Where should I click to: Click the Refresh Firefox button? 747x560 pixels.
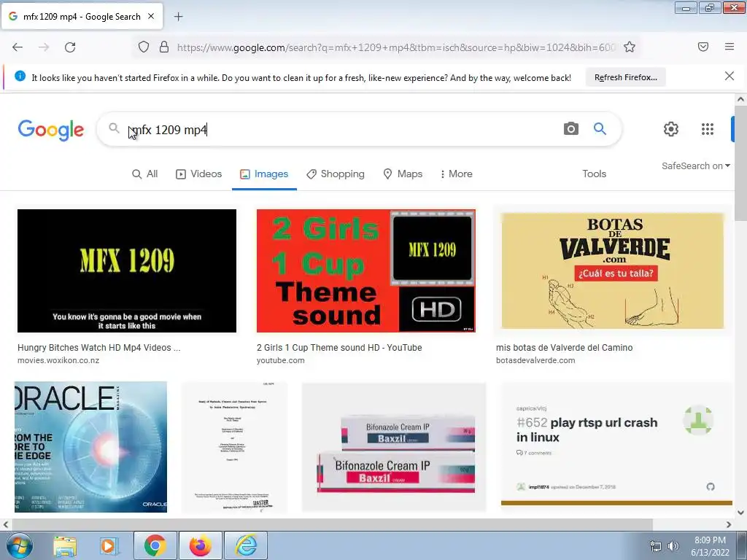625,77
